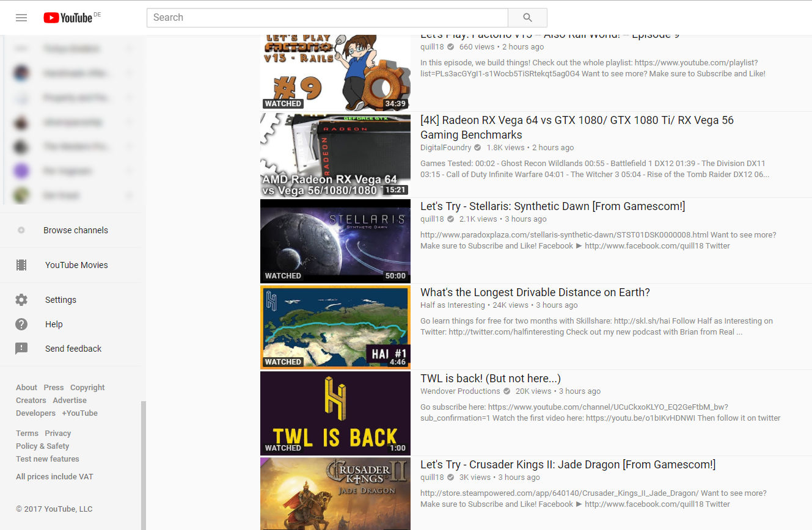Visit Half as Interesting channel
Viewport: 812px width, 530px height.
[453, 305]
